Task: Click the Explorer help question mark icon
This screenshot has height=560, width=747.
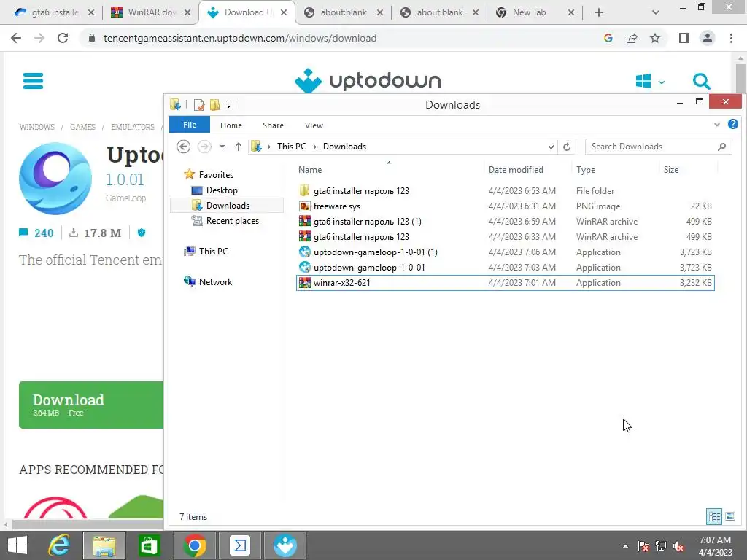Action: pyautogui.click(x=732, y=124)
